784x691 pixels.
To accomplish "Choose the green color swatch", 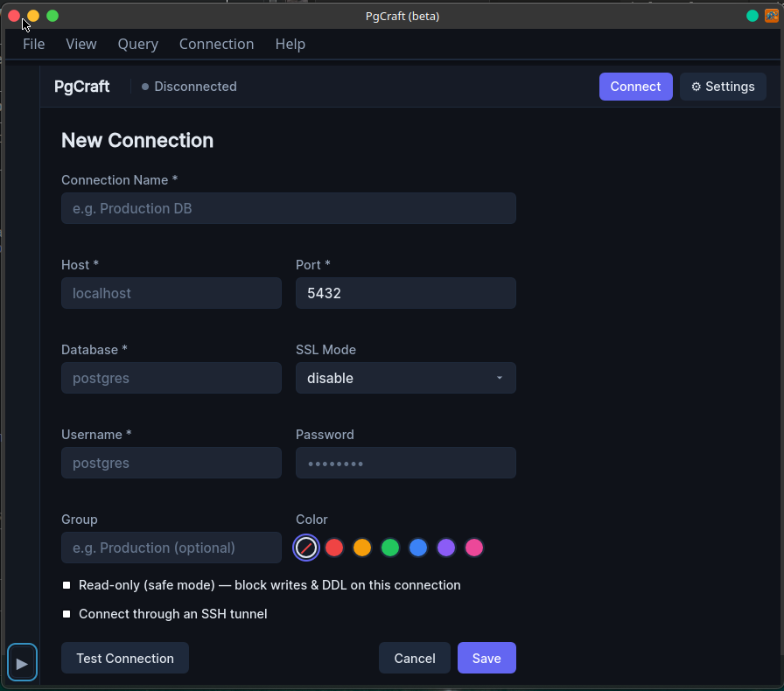I will pyautogui.click(x=390, y=548).
